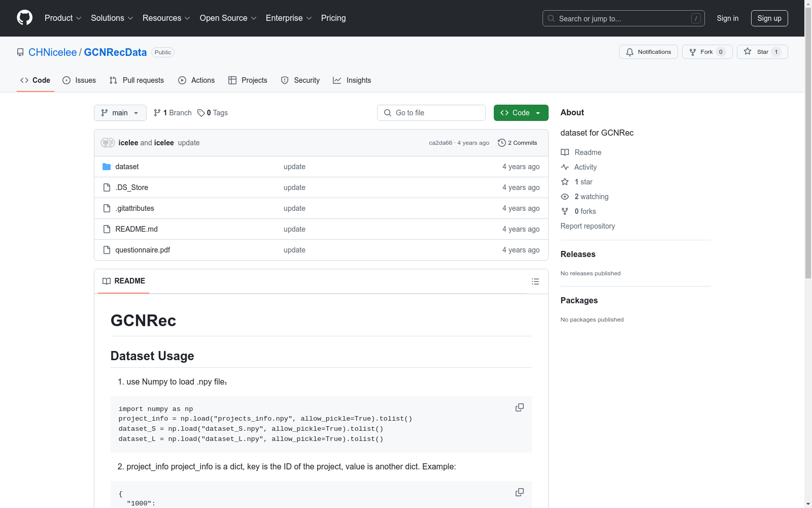Click the file icon beside .gitattributes
This screenshot has height=508, width=812.
click(107, 208)
